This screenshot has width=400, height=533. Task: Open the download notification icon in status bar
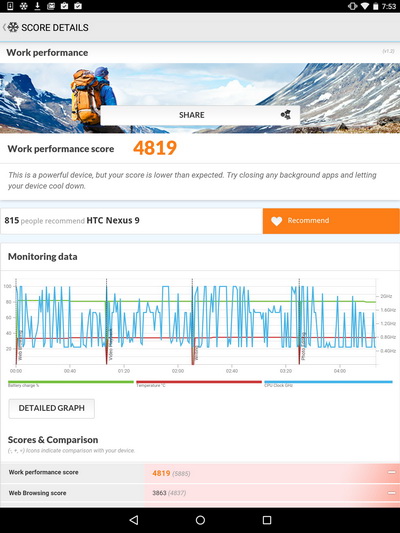tap(37, 6)
